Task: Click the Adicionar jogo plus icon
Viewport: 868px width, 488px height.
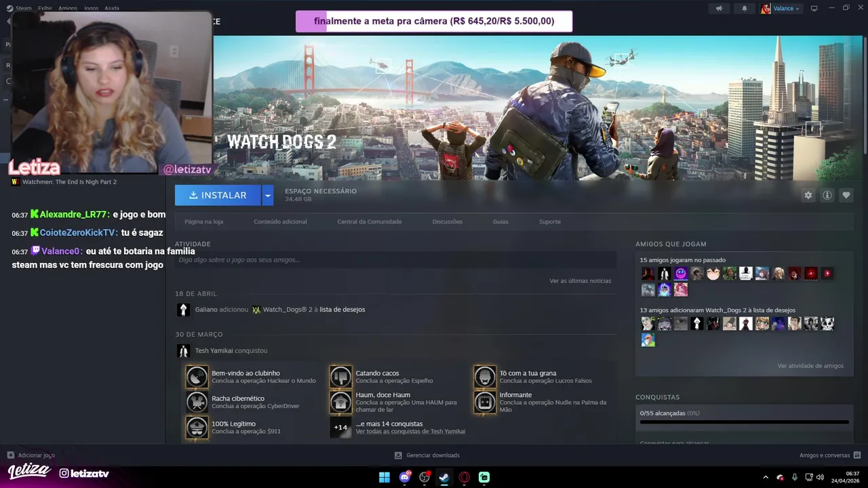Action: click(x=10, y=455)
